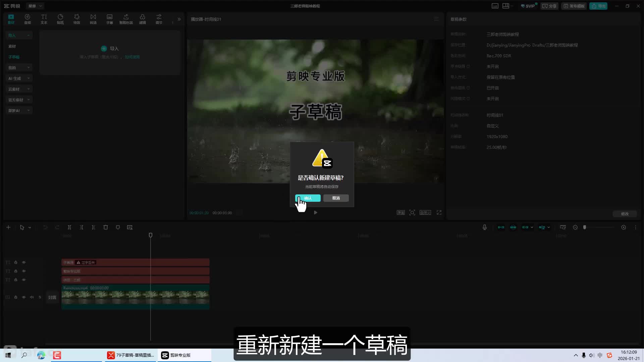Image resolution: width=644 pixels, height=362 pixels.
Task: Click the 封面 cover thumbnail button
Action: click(52, 297)
